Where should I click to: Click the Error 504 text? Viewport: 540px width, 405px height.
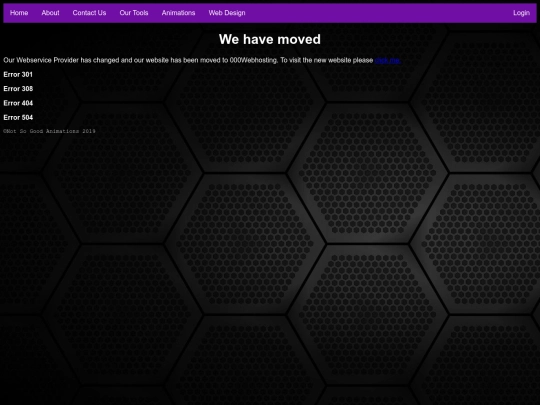(18, 117)
